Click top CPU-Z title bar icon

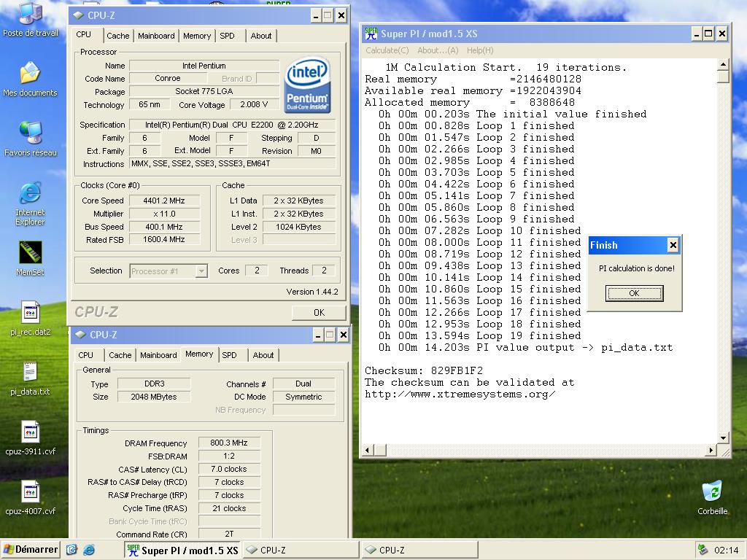[x=79, y=15]
